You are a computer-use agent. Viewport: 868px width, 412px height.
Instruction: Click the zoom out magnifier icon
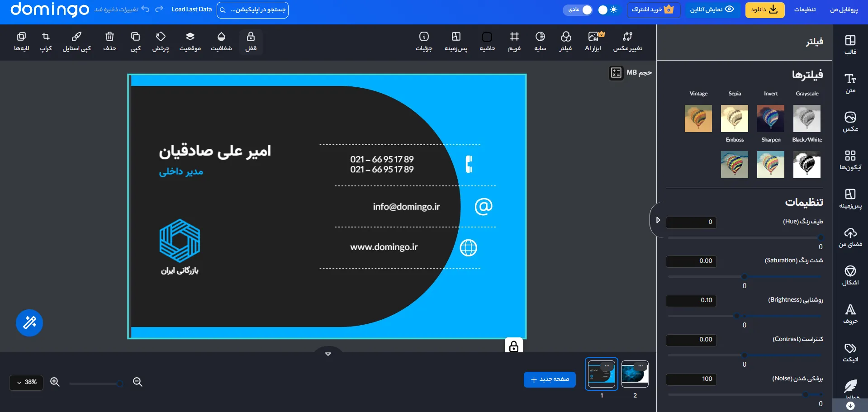point(138,382)
